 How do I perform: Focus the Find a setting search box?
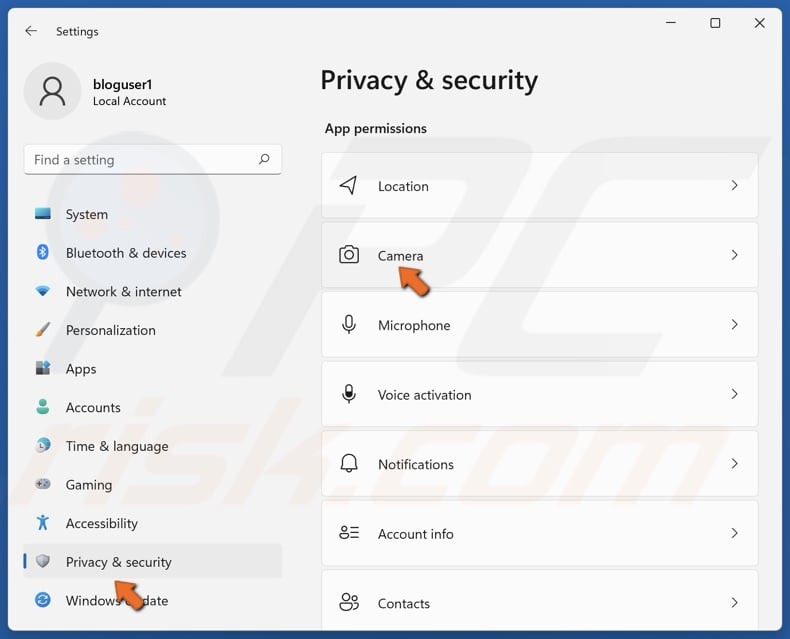(x=153, y=160)
